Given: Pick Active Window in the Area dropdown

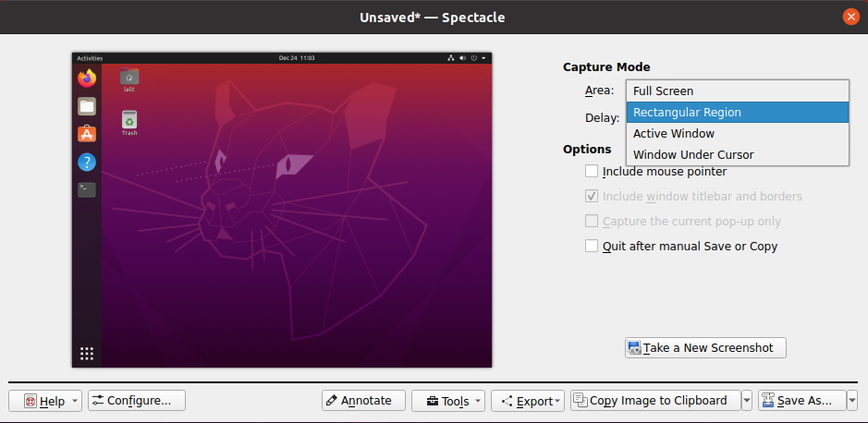Looking at the screenshot, I should pos(738,133).
